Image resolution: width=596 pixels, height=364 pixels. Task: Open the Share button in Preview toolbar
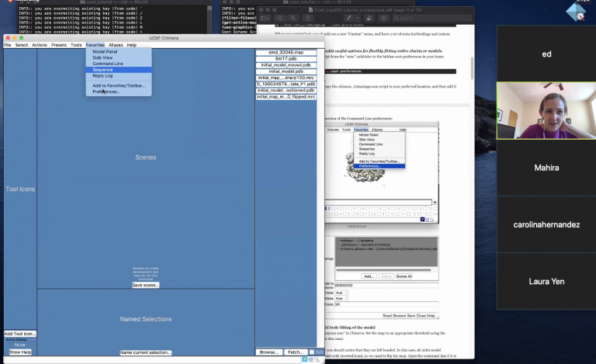[308, 18]
